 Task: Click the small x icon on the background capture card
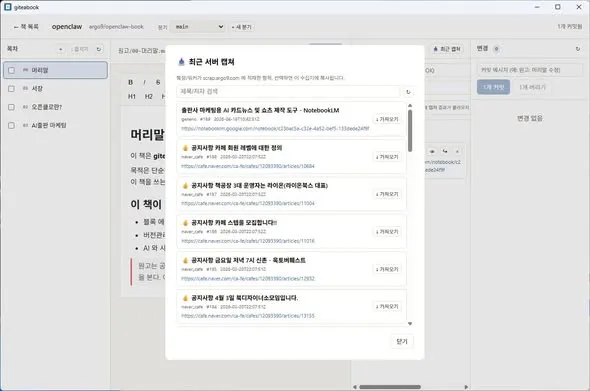(x=457, y=151)
